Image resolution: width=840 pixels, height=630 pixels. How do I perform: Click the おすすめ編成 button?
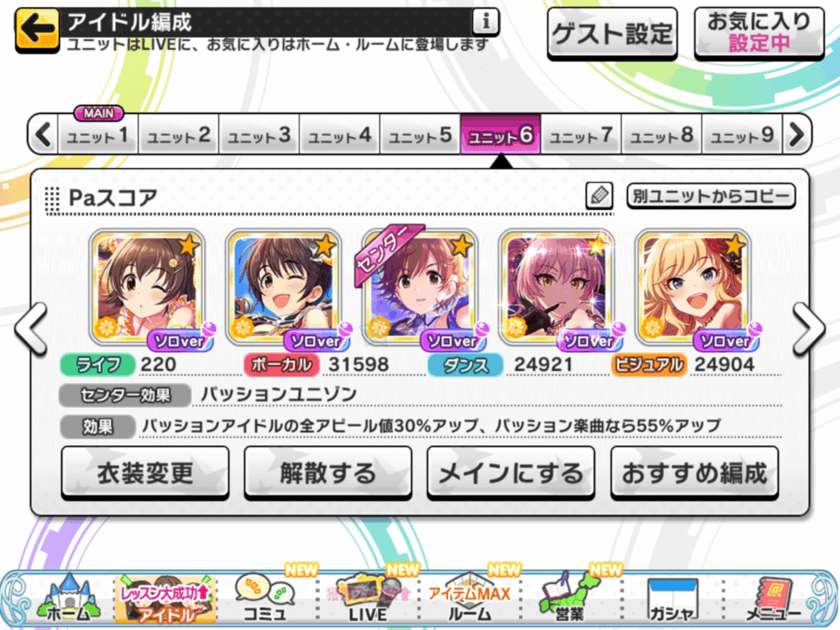click(694, 473)
